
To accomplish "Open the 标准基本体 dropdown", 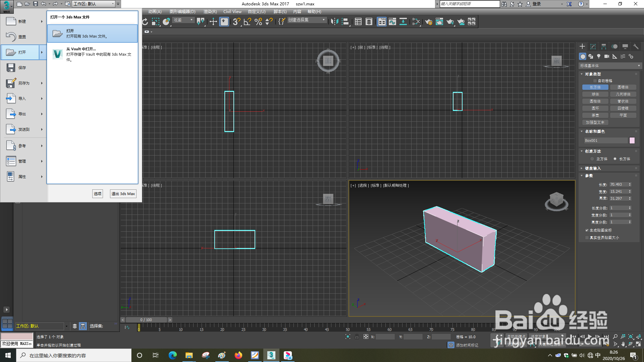I will tap(639, 65).
